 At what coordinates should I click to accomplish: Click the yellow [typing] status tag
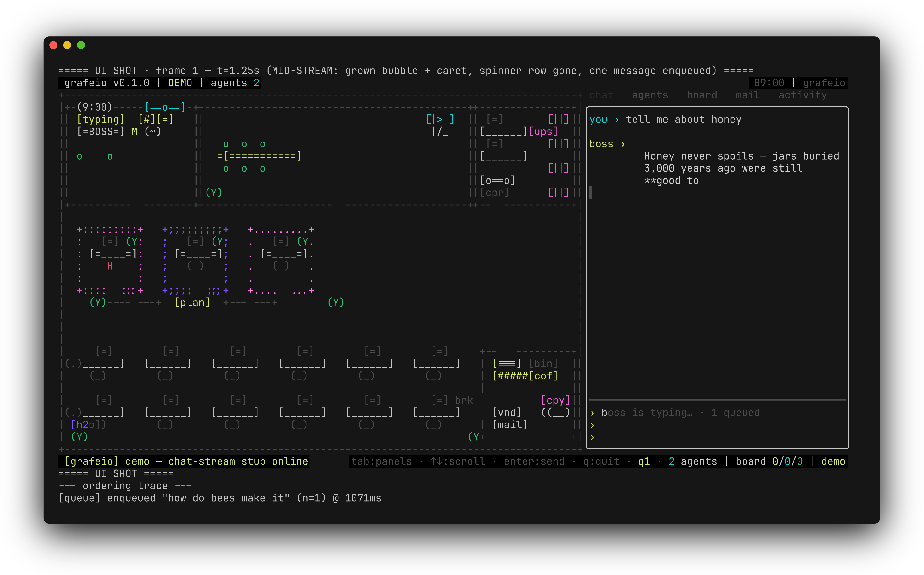(101, 119)
